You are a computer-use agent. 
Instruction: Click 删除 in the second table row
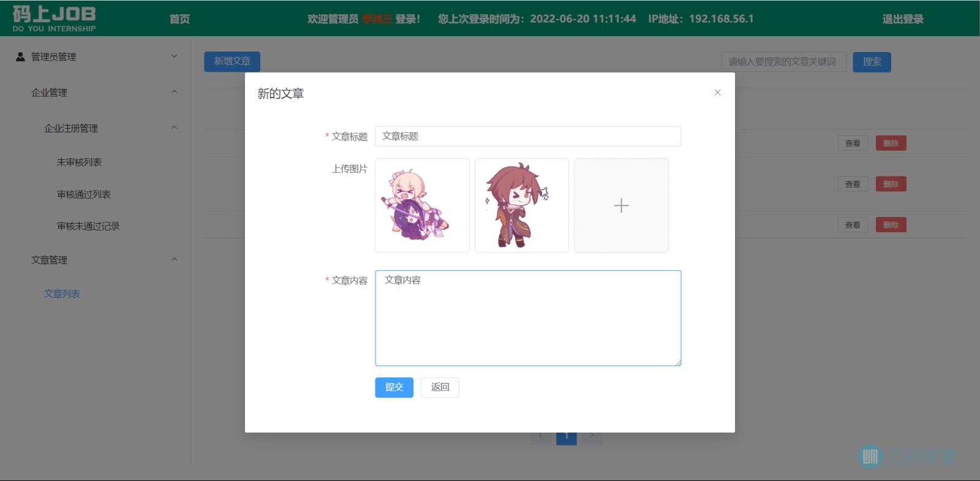pos(891,184)
